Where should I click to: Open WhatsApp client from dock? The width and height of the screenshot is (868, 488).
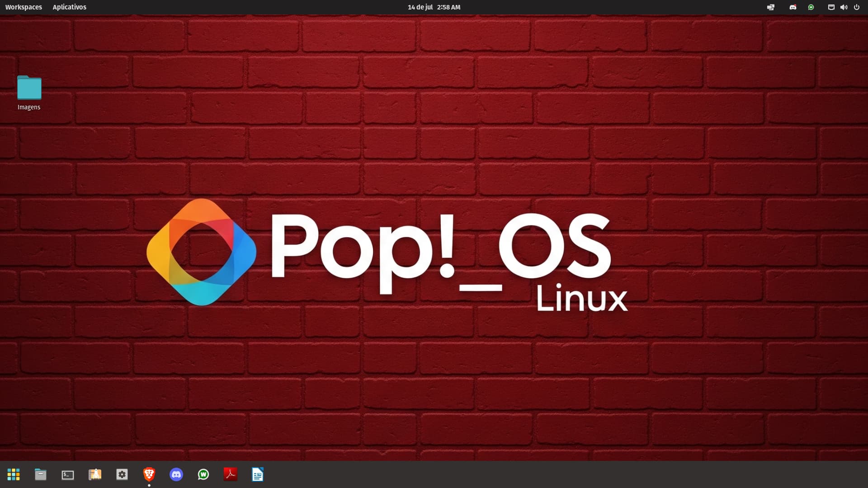pos(203,474)
